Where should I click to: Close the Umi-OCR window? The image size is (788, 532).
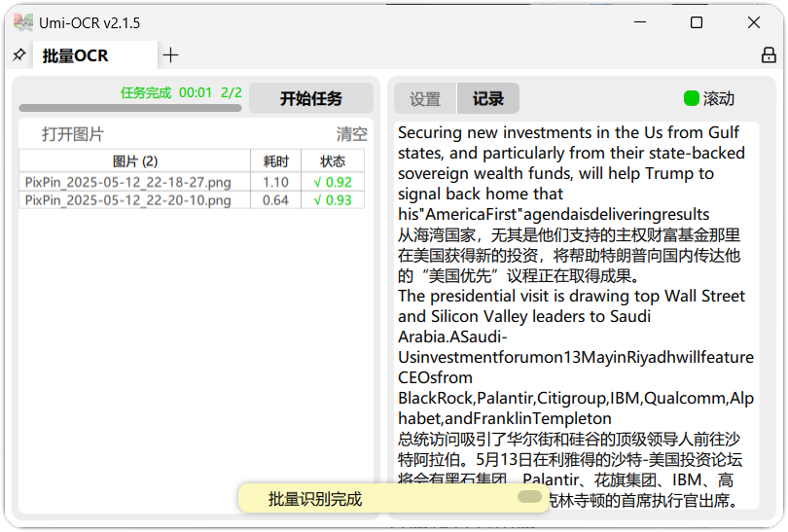pos(753,22)
